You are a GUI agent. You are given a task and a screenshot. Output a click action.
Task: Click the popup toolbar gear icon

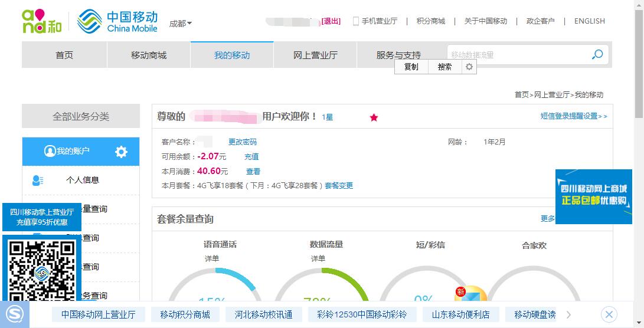(x=469, y=67)
